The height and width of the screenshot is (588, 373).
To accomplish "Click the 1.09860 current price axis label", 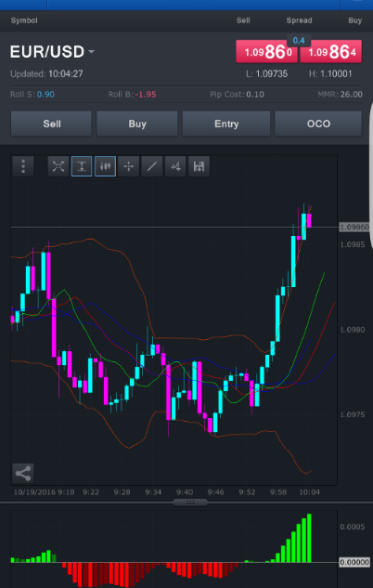I will coord(354,227).
